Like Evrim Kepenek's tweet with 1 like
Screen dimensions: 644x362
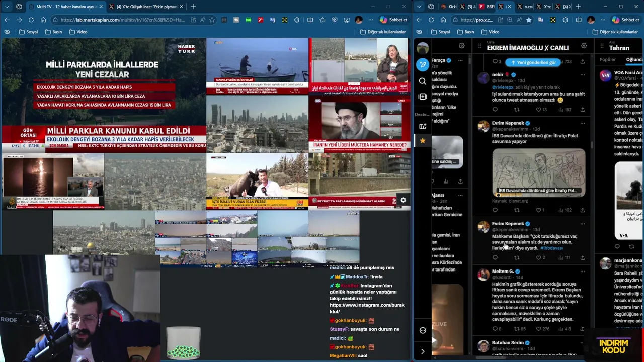point(540,210)
